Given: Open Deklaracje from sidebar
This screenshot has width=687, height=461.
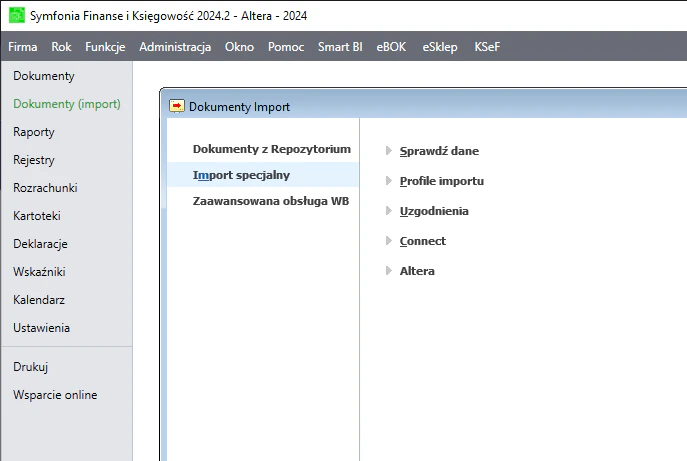Looking at the screenshot, I should click(40, 244).
